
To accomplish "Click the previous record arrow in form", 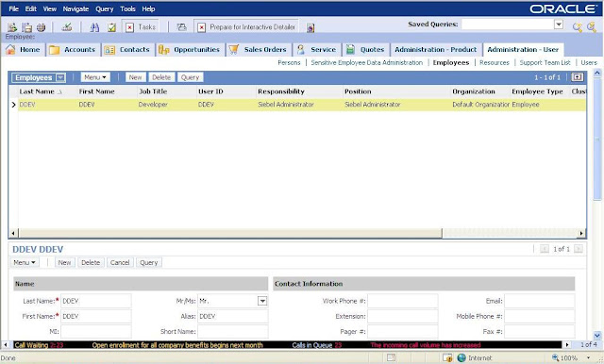I will 545,249.
